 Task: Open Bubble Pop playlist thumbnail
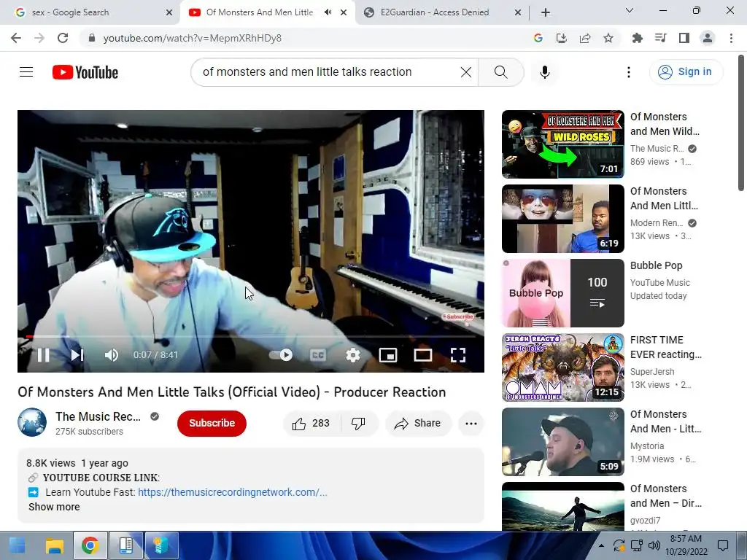tap(562, 293)
